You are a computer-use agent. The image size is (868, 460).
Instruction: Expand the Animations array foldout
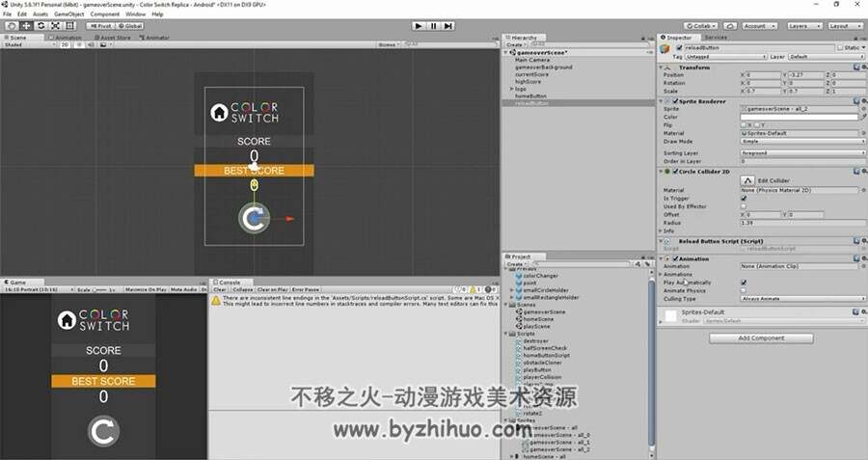click(x=661, y=275)
